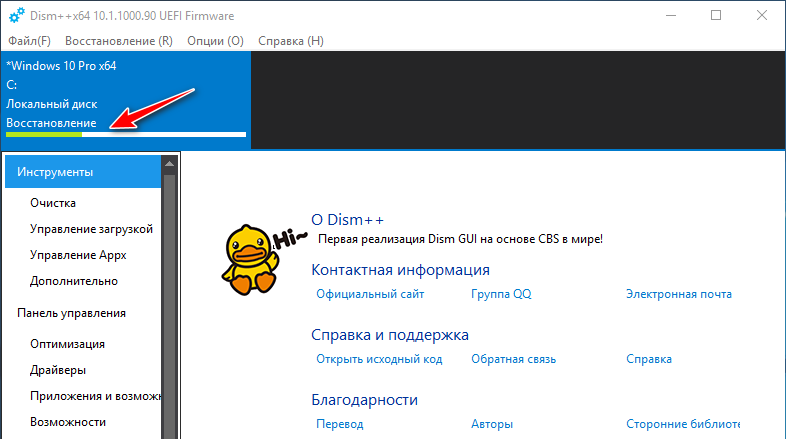Open the Файл(F) menu
786x439 pixels.
29,41
